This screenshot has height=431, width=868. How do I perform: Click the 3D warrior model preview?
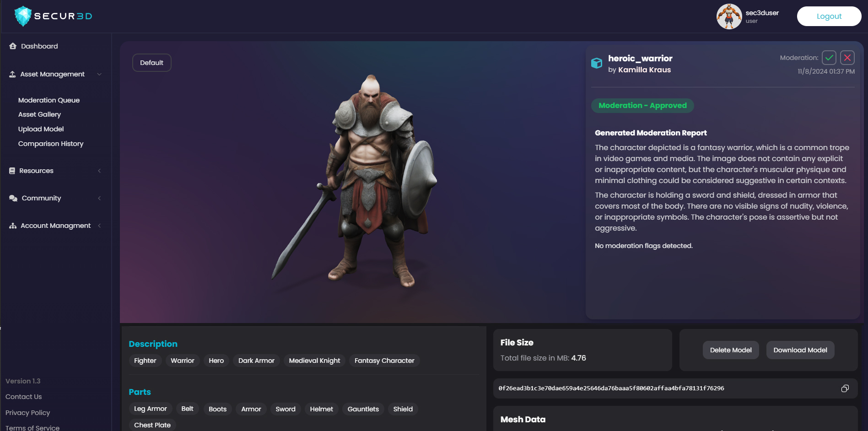click(355, 181)
